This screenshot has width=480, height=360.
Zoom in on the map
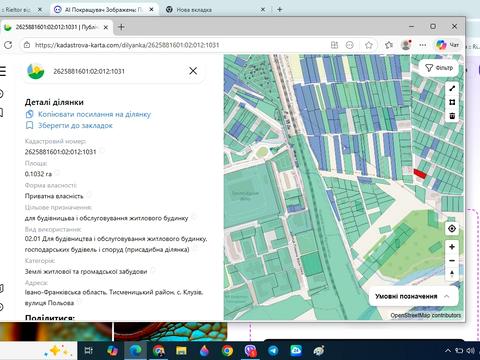[x=452, y=247]
